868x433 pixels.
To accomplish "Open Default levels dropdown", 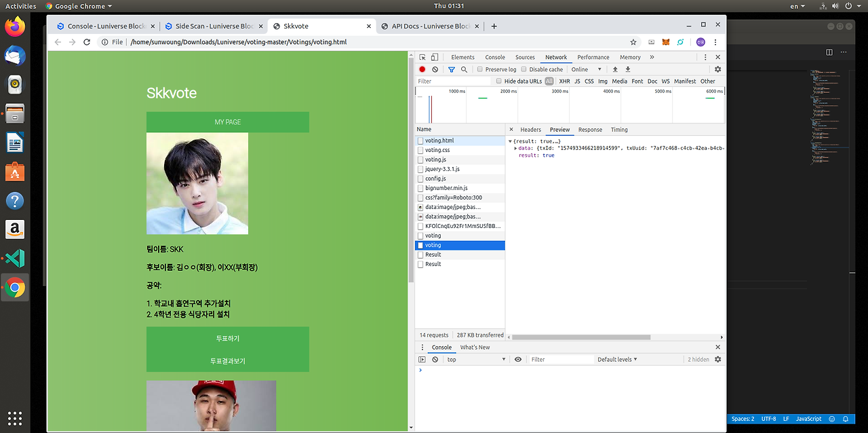I will [617, 360].
